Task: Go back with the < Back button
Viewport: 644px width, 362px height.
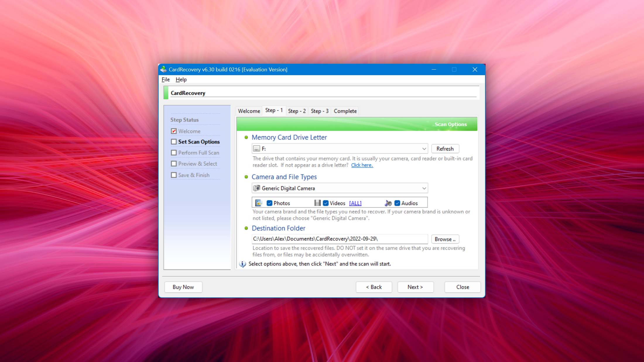Action: click(x=374, y=287)
